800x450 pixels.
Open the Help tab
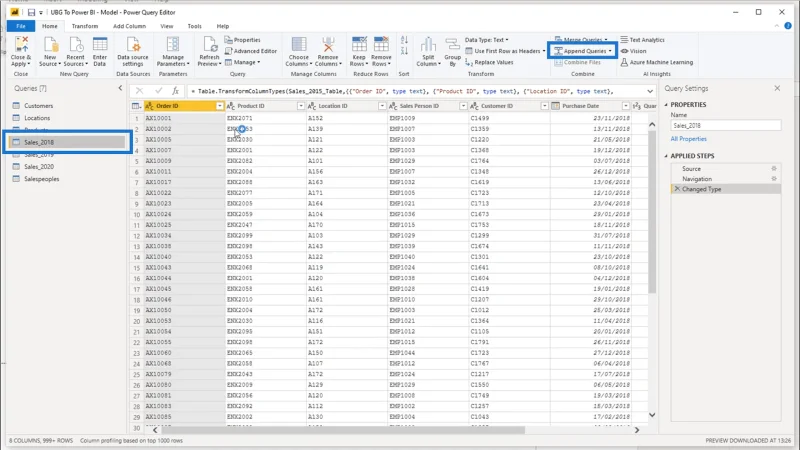pyautogui.click(x=222, y=26)
